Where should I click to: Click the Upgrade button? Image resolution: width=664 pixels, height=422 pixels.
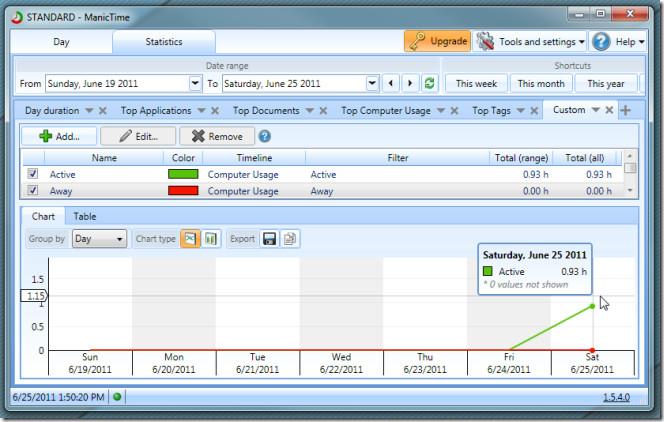(x=437, y=42)
